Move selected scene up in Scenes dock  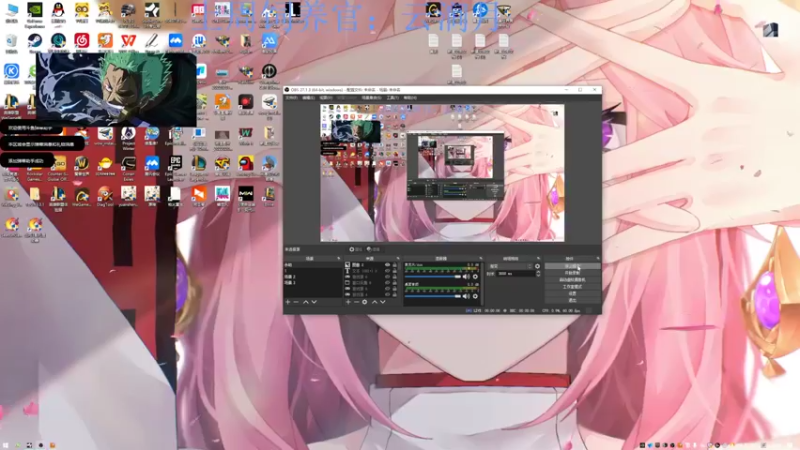(306, 302)
